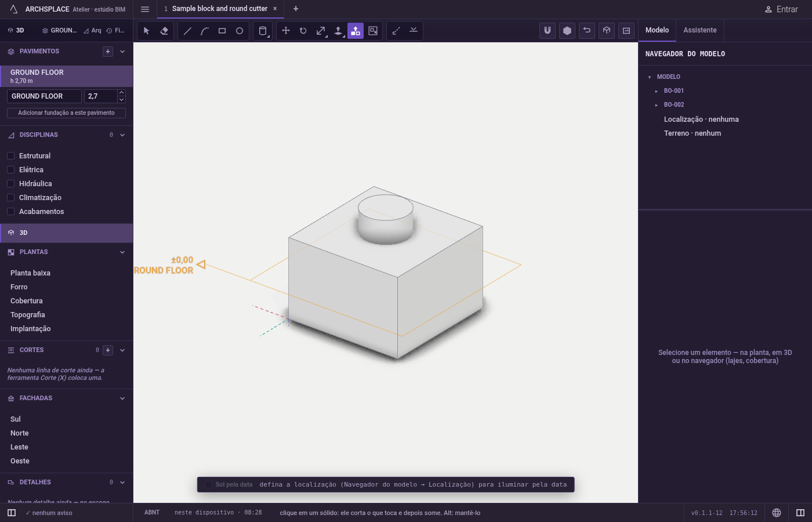Screen dimensions: 812x522
Task: Collapse the Pavimentos section chevron
Action: 122,52
